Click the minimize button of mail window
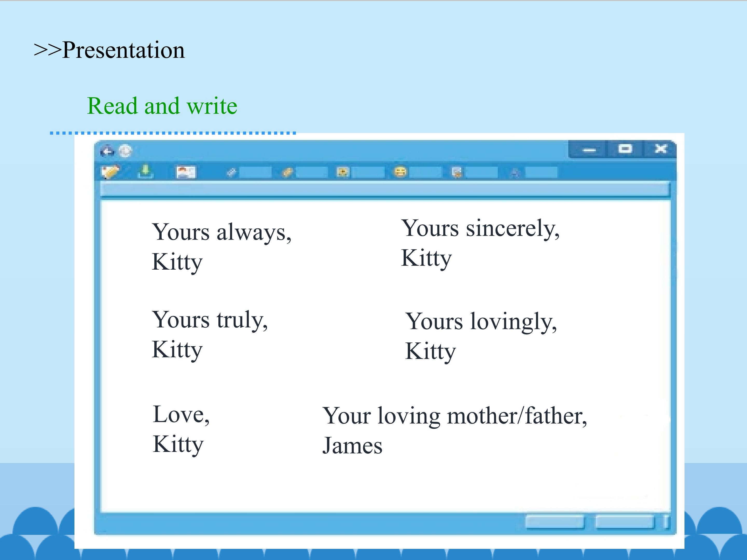 coord(589,150)
